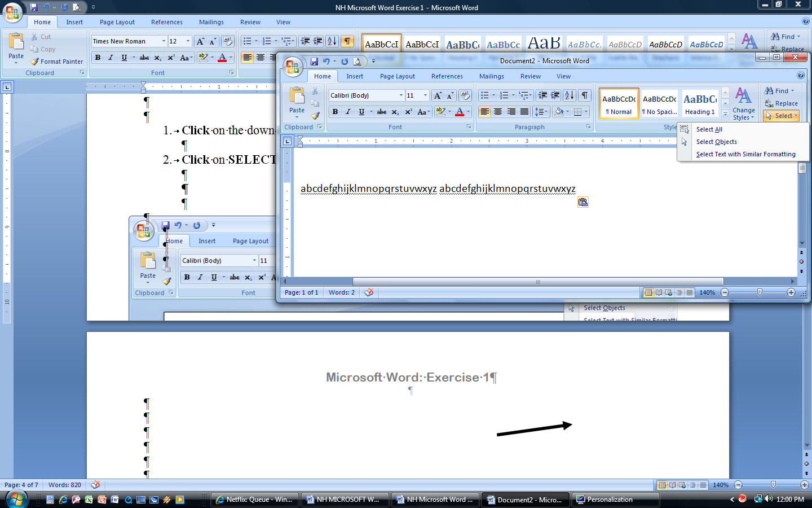This screenshot has width=812, height=508.
Task: Click the Replace button in Document2's Editing group
Action: click(x=781, y=103)
